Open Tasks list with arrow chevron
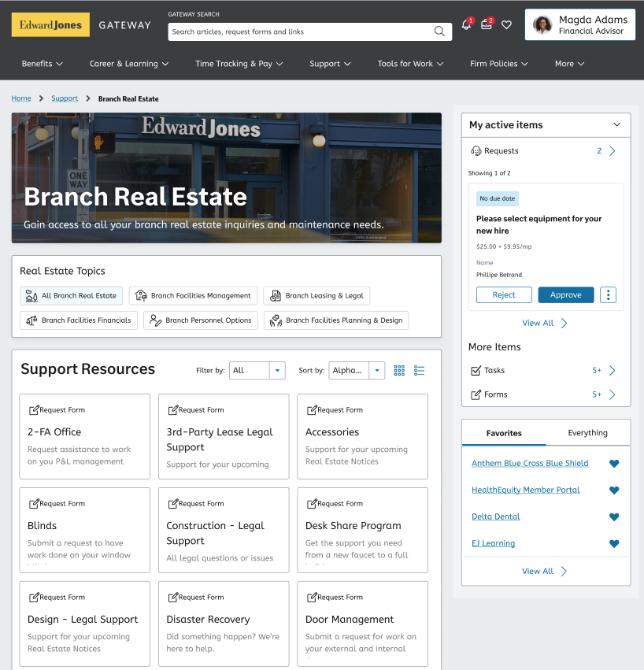The image size is (644, 670). tap(612, 371)
